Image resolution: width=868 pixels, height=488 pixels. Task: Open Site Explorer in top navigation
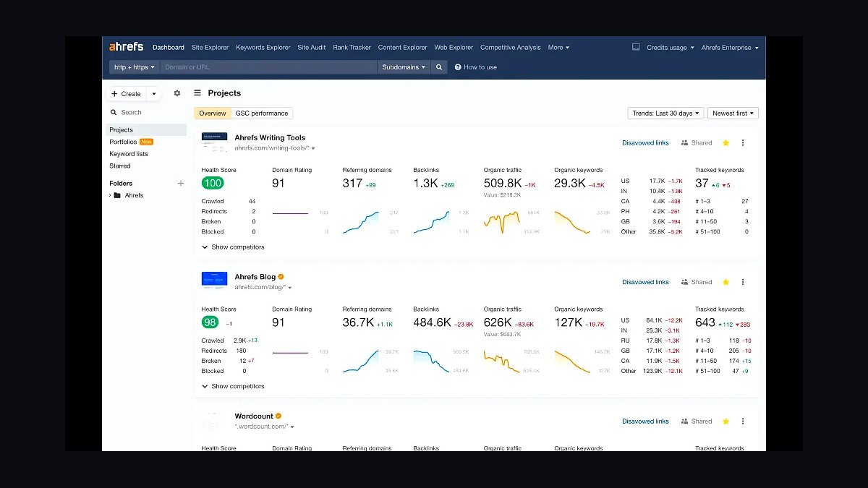click(x=210, y=48)
